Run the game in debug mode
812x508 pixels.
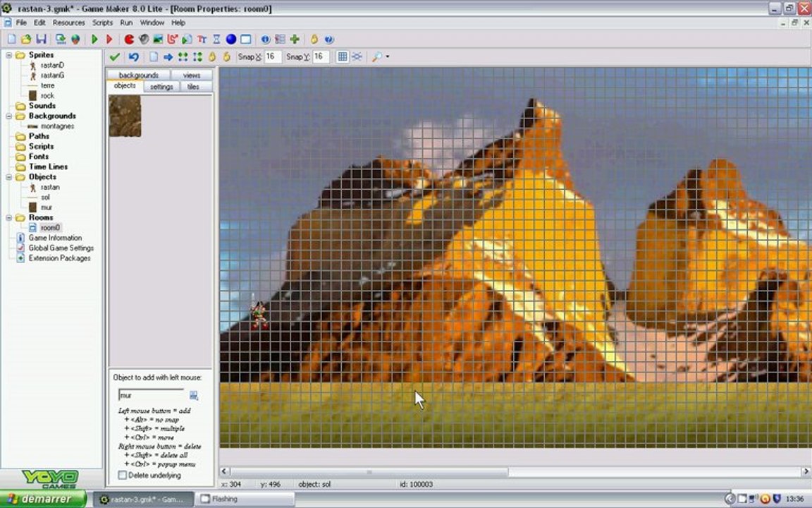tap(109, 40)
